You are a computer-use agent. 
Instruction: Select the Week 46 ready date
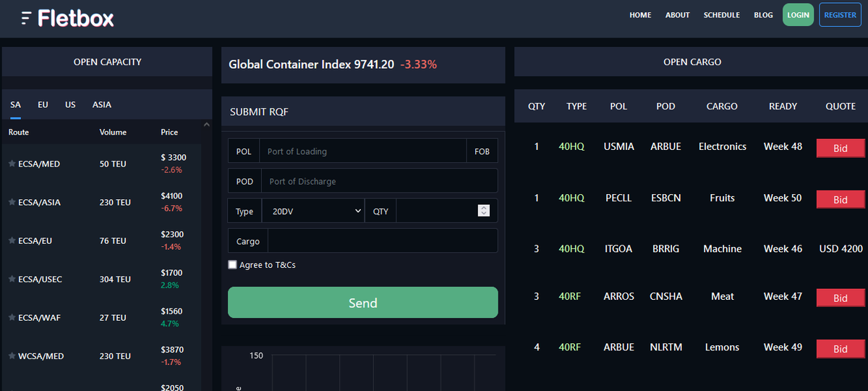pos(783,248)
